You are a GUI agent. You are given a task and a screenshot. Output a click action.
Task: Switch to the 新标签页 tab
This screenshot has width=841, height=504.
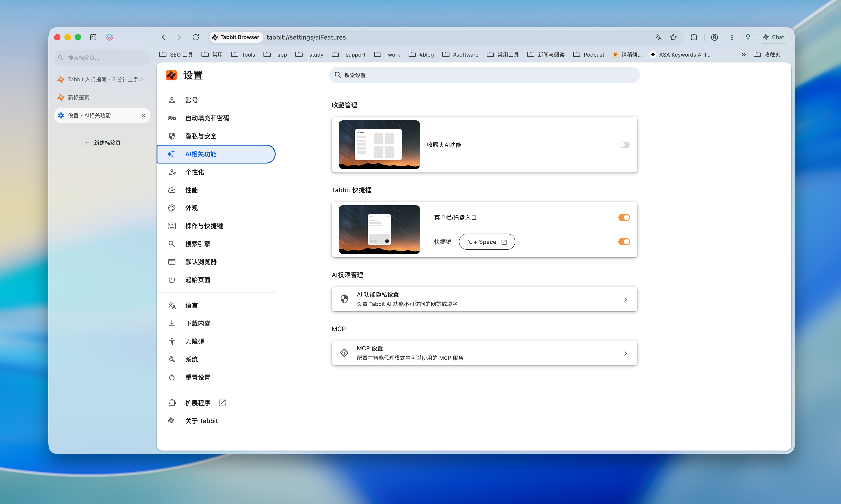[x=102, y=97]
